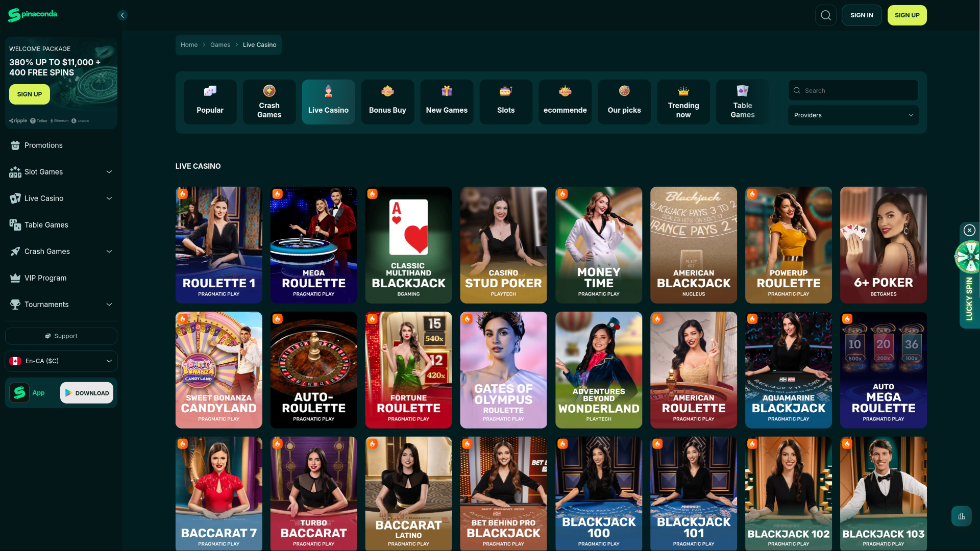Image resolution: width=980 pixels, height=551 pixels.
Task: Open the Gates of Olympus Roulette card
Action: click(504, 370)
